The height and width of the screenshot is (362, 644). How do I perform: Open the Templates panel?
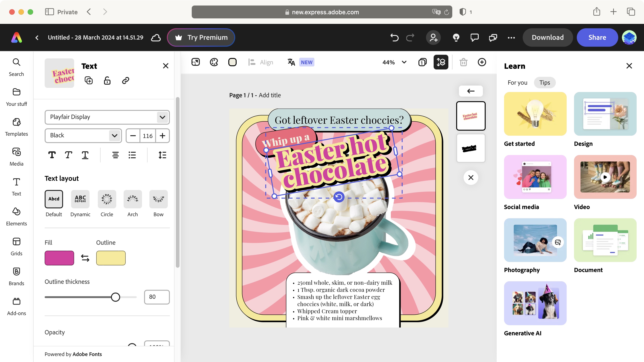(x=17, y=127)
